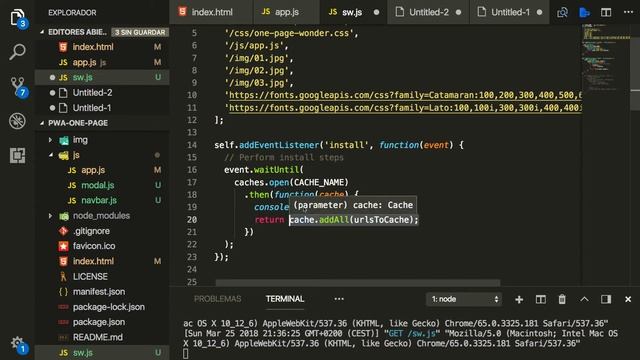This screenshot has height=360, width=640.
Task: Open package.json in file tree
Action: (x=102, y=322)
